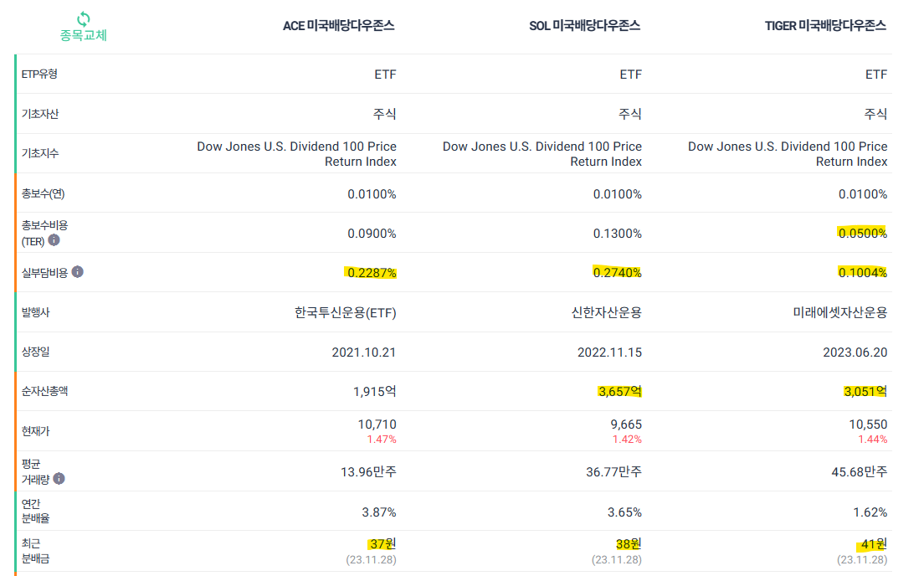The height and width of the screenshot is (576, 924).
Task: Click SOL listing date 2022.11.15
Action: pyautogui.click(x=609, y=352)
